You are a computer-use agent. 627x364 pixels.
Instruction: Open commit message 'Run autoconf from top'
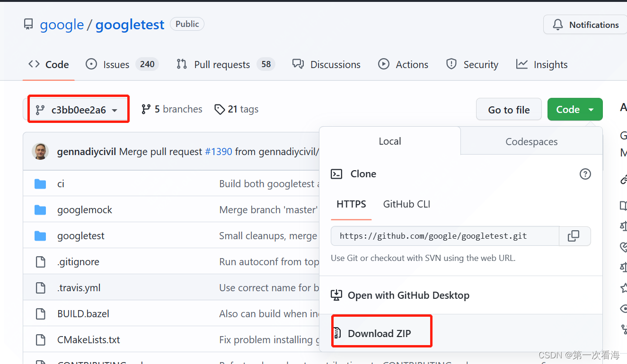pos(269,261)
